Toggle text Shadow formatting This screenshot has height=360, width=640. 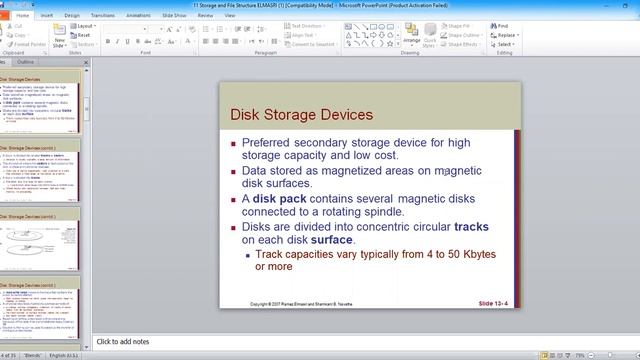pos(138,41)
